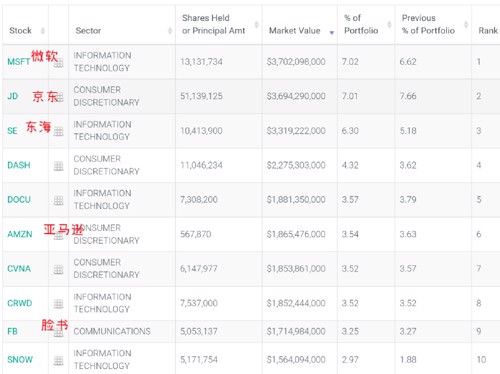Viewport: 500px width, 374px height.
Task: Open the SNOW stock link
Action: click(x=20, y=360)
